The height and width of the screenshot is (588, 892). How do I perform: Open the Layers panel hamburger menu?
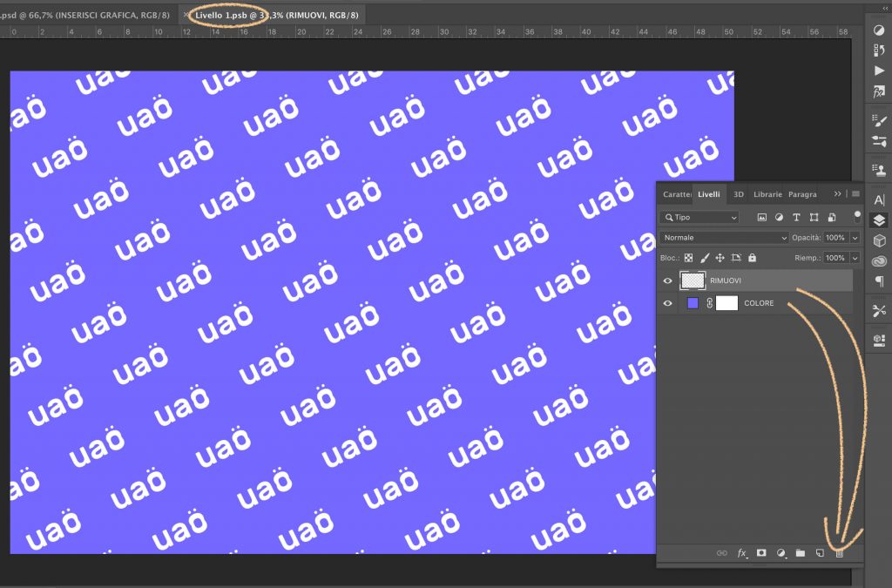coord(856,193)
